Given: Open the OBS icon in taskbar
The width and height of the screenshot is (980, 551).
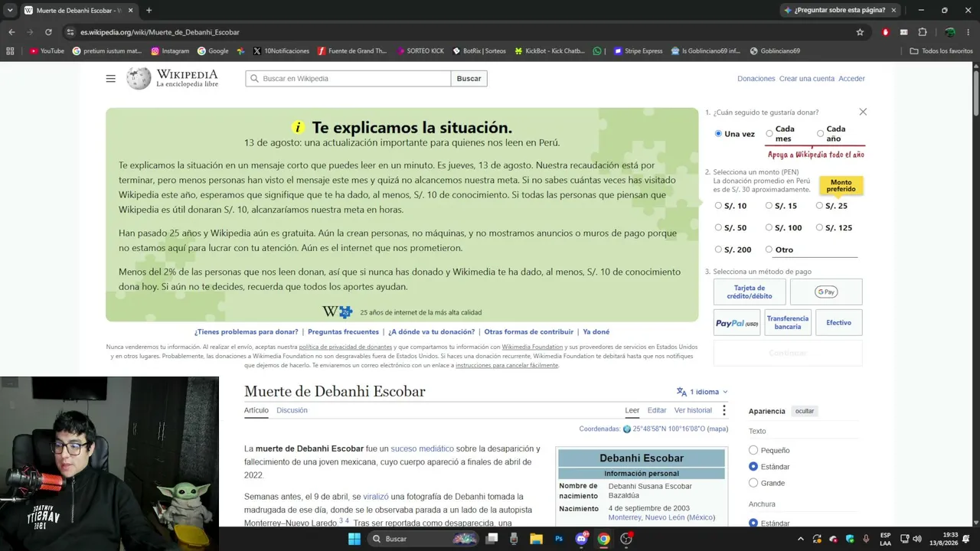Looking at the screenshot, I should (626, 539).
